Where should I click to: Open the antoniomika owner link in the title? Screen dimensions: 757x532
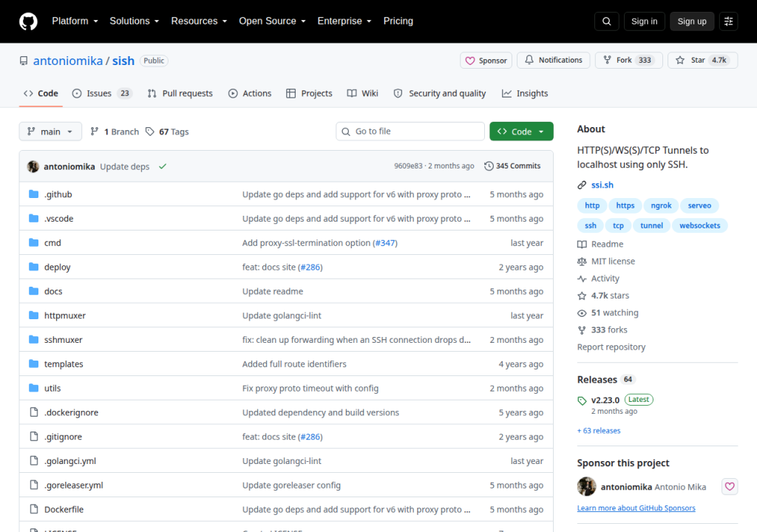point(68,61)
